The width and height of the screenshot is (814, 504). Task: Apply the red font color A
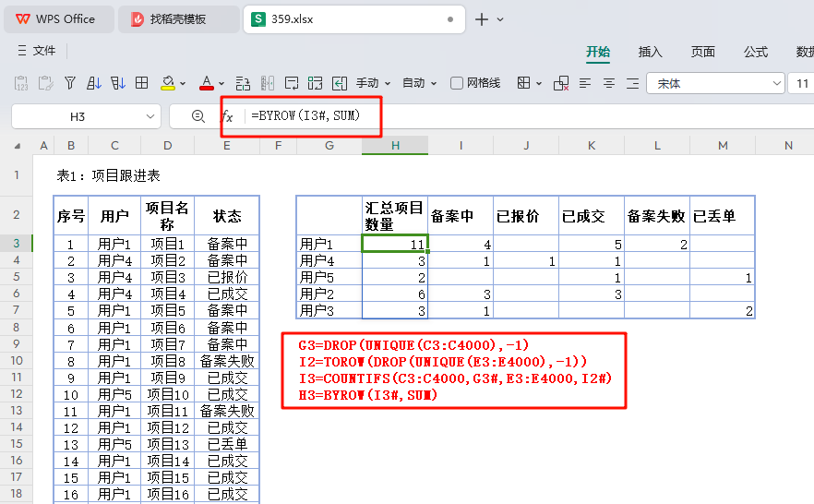[207, 83]
